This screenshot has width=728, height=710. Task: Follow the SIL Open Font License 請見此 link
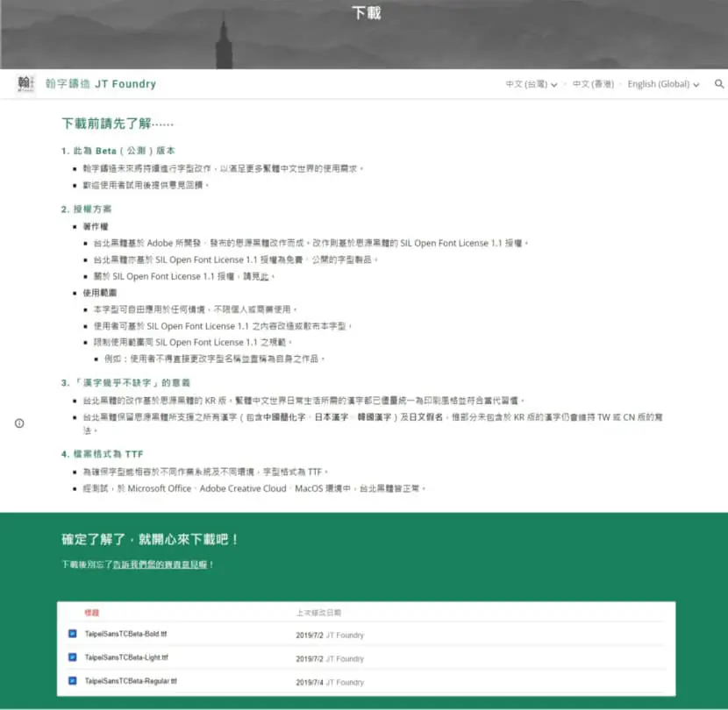(264, 277)
